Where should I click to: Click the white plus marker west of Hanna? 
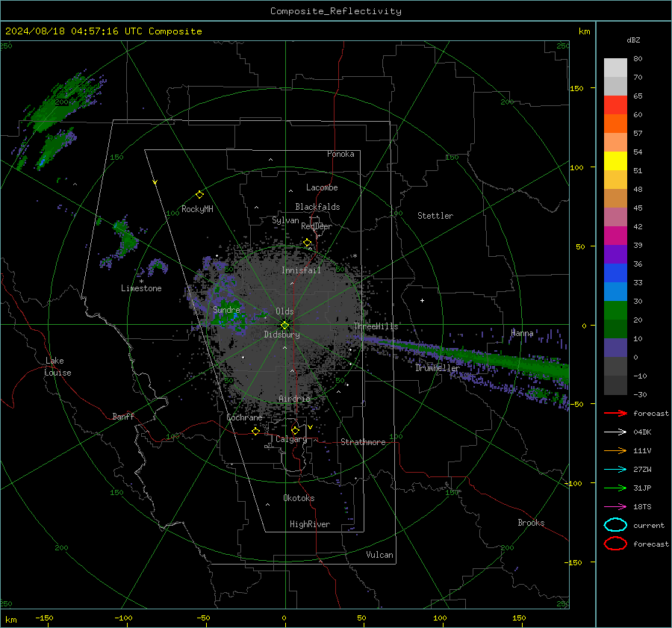pyautogui.click(x=422, y=300)
